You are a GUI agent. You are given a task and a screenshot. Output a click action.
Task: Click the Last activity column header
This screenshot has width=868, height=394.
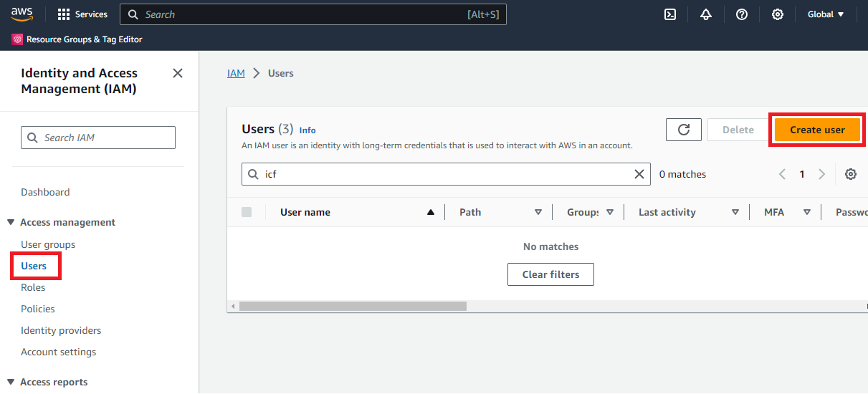667,212
